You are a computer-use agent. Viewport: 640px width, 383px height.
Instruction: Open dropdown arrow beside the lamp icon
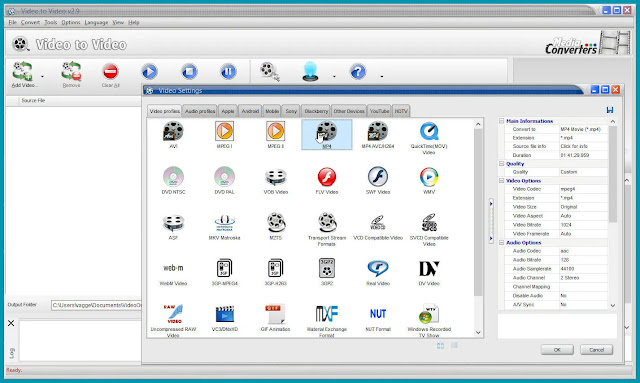point(334,76)
